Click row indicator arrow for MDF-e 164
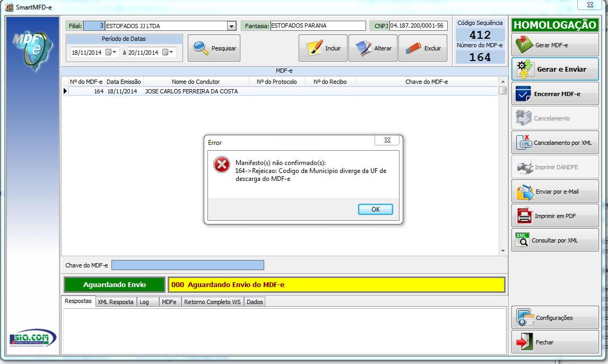The width and height of the screenshot is (608, 364). (x=65, y=91)
